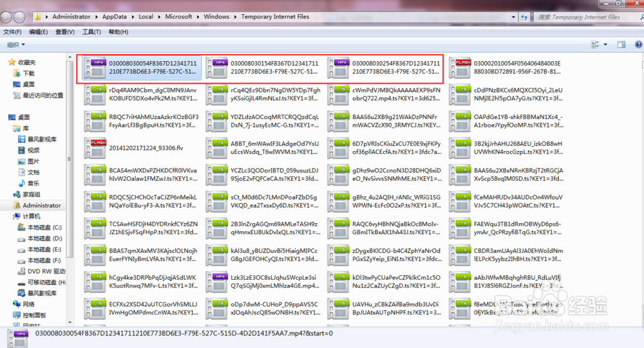Open the 组织 dropdown menu
Viewport: 644px width, 348px height.
pos(16,44)
